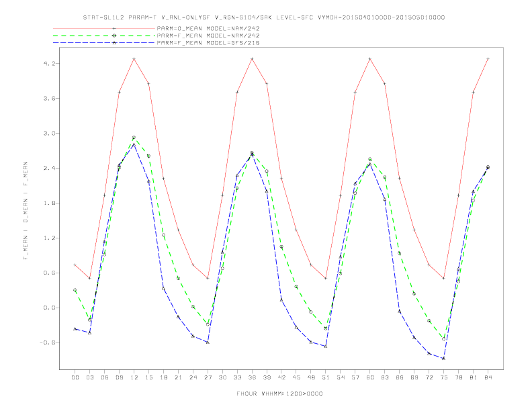532x411 pixels.
Task: Click the blue dashed legend line sample
Action: pyautogui.click(x=104, y=43)
